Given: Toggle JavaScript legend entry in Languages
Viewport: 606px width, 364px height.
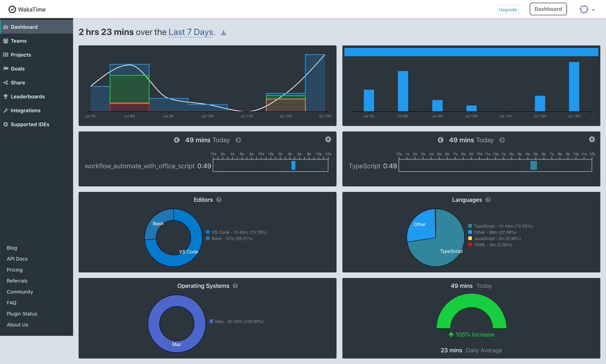Looking at the screenshot, I should coord(494,238).
